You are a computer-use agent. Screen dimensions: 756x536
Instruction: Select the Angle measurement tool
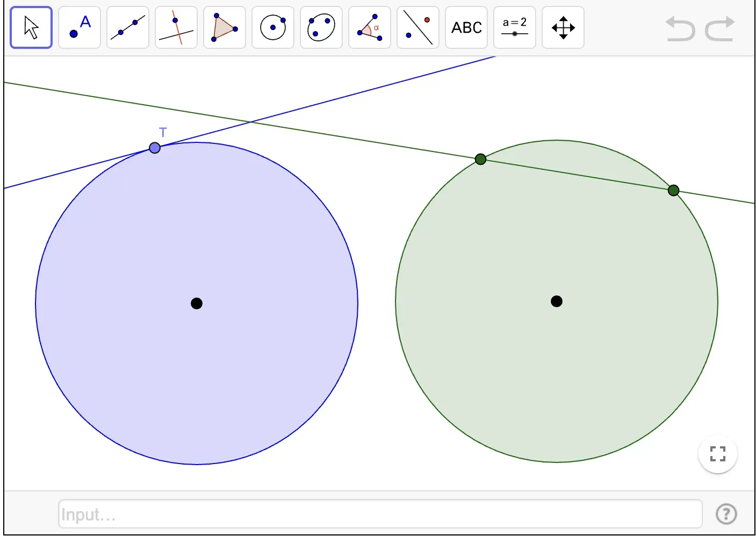point(370,27)
